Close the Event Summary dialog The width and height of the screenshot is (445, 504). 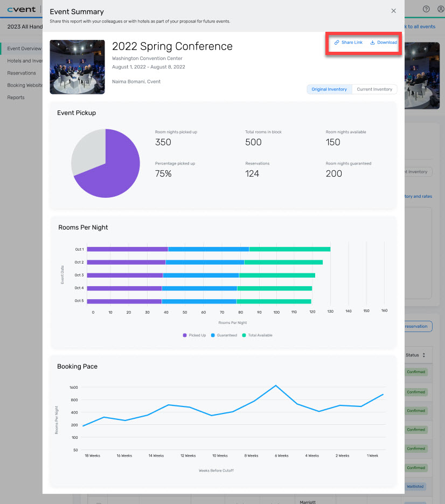coord(393,11)
